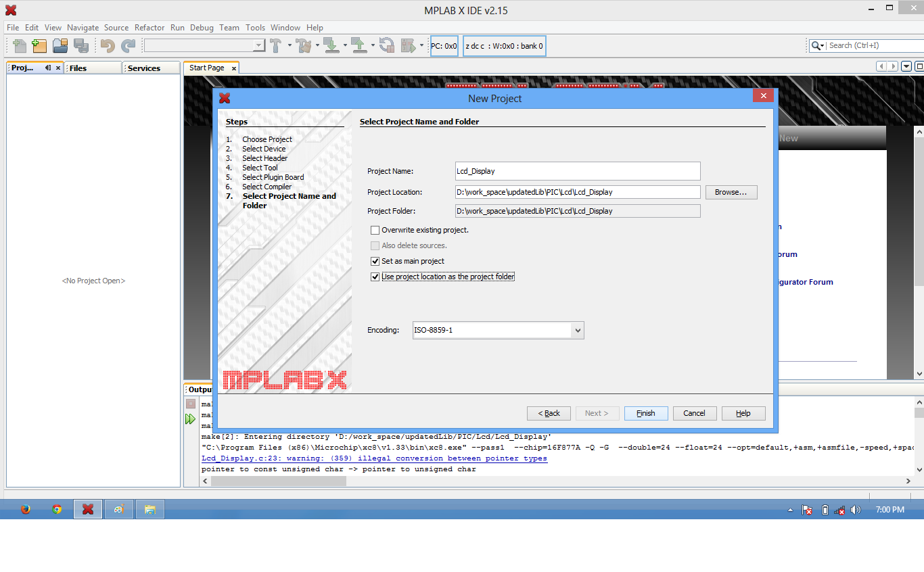This screenshot has width=924, height=572.
Task: Open the Navigate menu
Action: (x=83, y=28)
